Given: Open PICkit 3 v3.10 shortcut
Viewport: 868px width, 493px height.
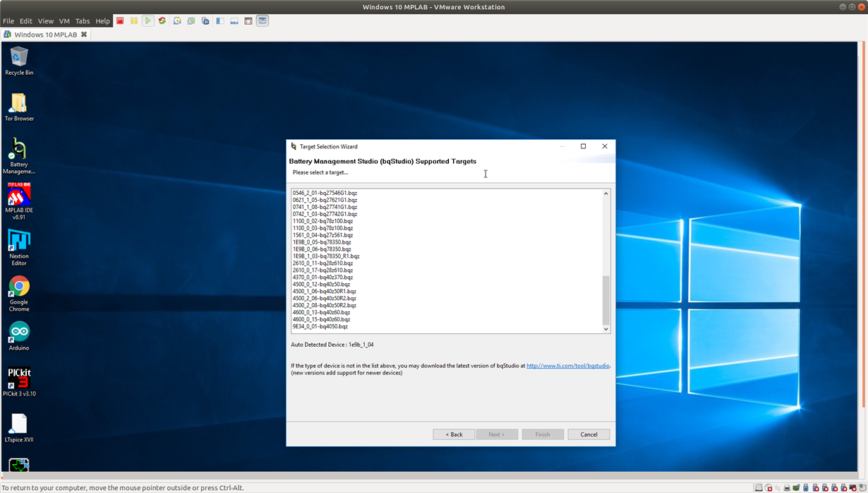Looking at the screenshot, I should pos(19,382).
